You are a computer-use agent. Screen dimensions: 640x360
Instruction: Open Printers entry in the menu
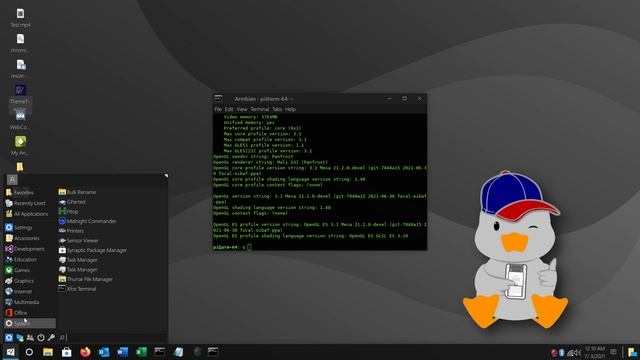click(71, 231)
